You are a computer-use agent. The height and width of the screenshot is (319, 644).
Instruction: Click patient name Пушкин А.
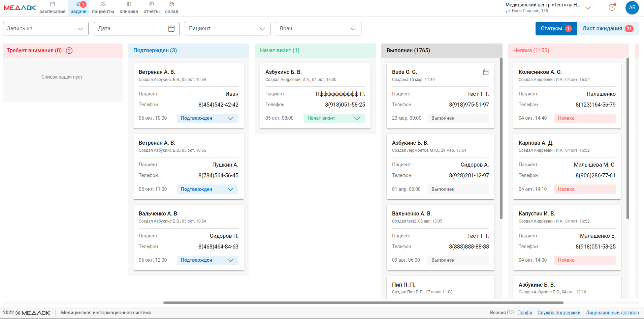coord(225,165)
